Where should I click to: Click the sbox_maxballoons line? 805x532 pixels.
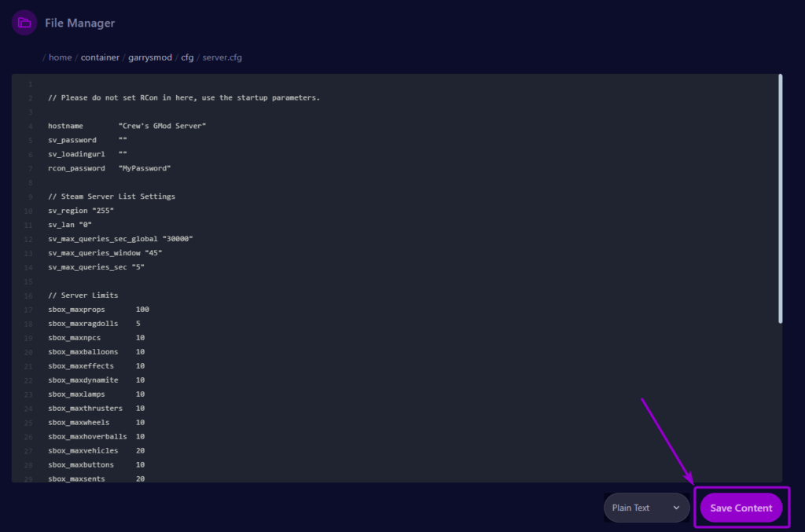coord(97,352)
